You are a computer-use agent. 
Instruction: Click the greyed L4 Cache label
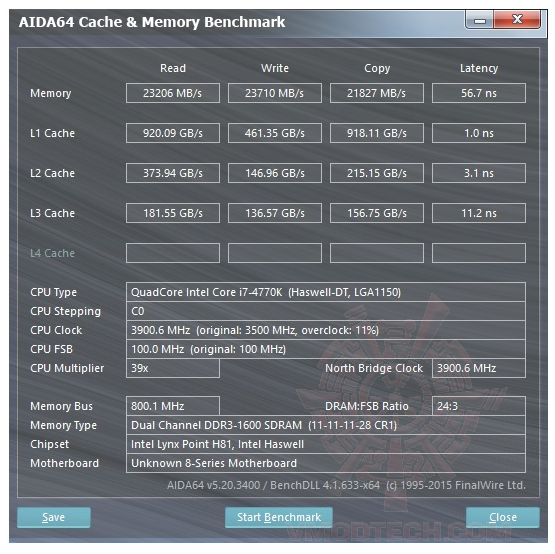52,253
